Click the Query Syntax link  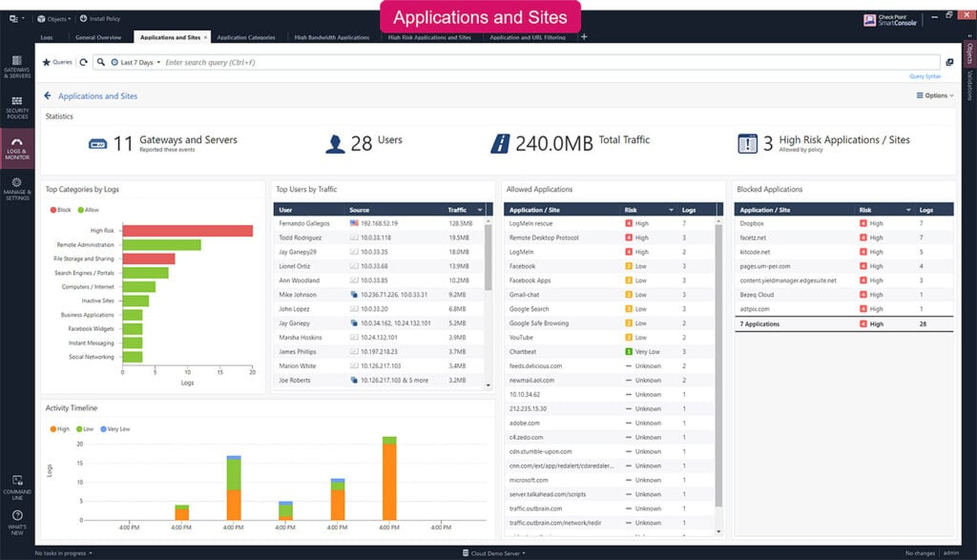[x=926, y=75]
